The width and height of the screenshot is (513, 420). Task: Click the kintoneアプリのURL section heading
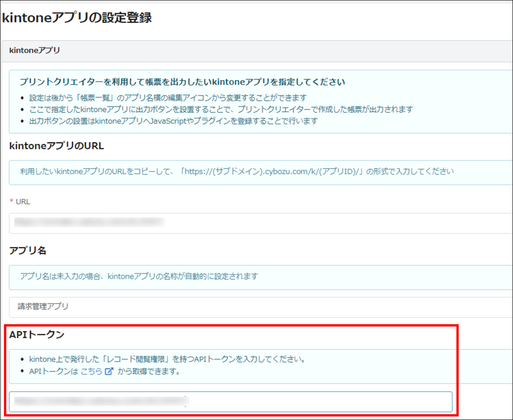coord(56,146)
